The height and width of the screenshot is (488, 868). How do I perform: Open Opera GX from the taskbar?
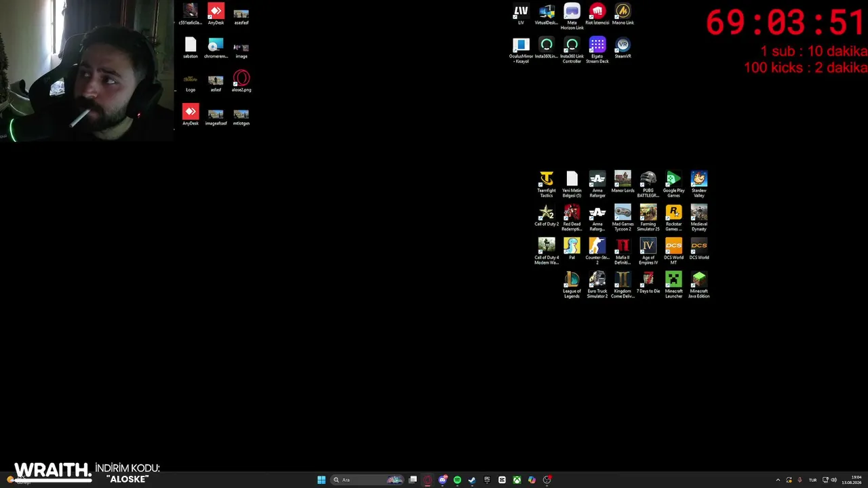coord(427,480)
